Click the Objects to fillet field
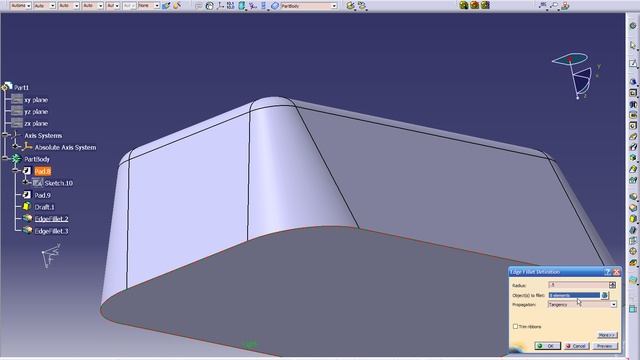This screenshot has width=640, height=360. point(574,295)
